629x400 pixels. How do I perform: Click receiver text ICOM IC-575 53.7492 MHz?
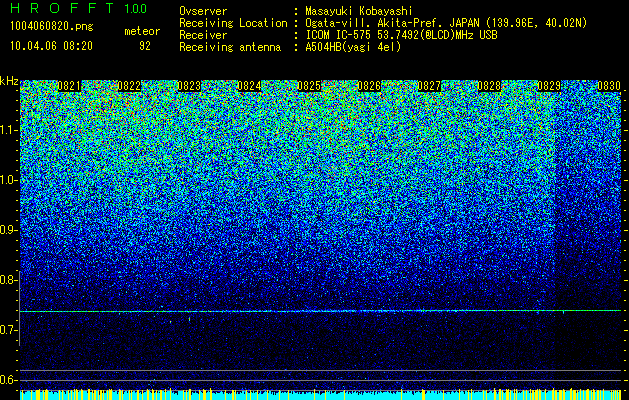tap(401, 35)
